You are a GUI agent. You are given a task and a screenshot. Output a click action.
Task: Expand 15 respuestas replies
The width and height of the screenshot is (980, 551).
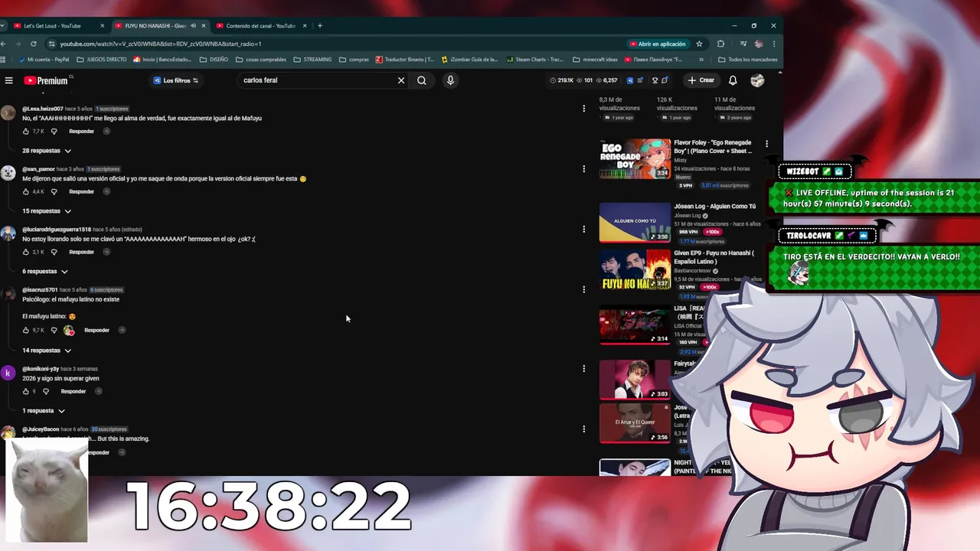tap(46, 211)
